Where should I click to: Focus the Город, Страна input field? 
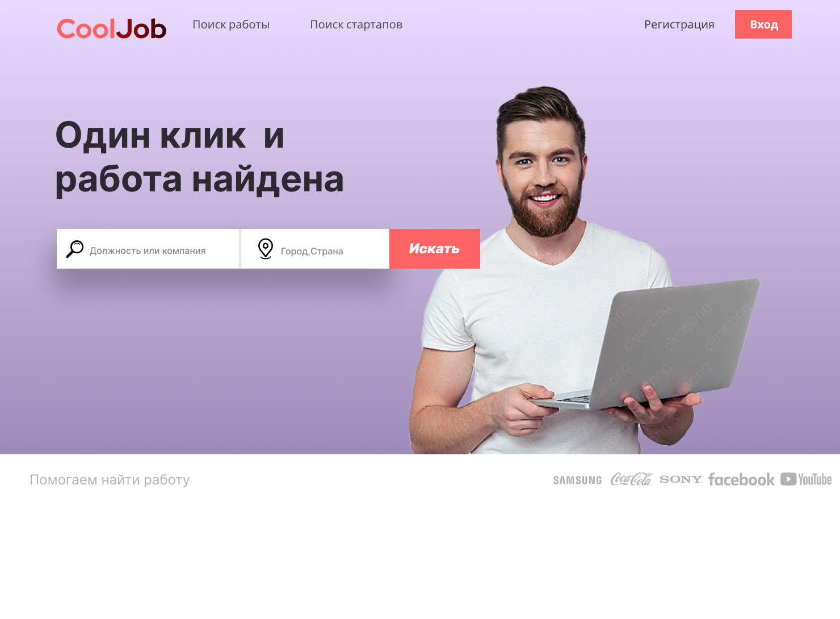(316, 249)
